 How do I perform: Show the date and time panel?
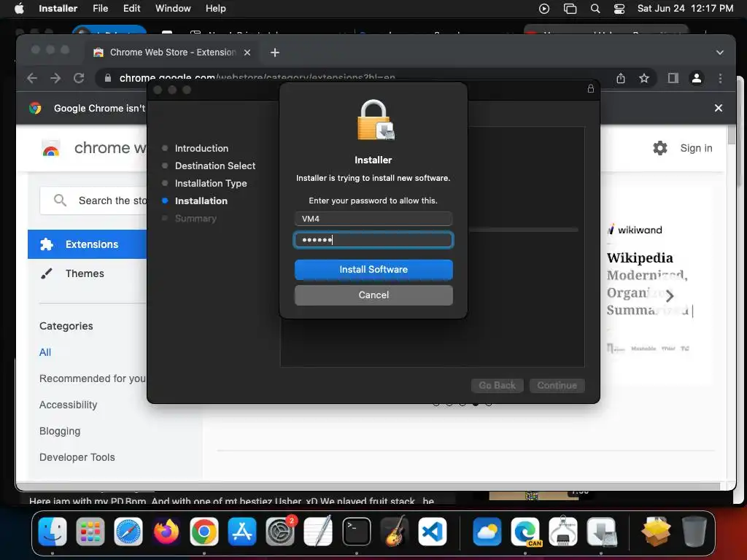pyautogui.click(x=685, y=8)
